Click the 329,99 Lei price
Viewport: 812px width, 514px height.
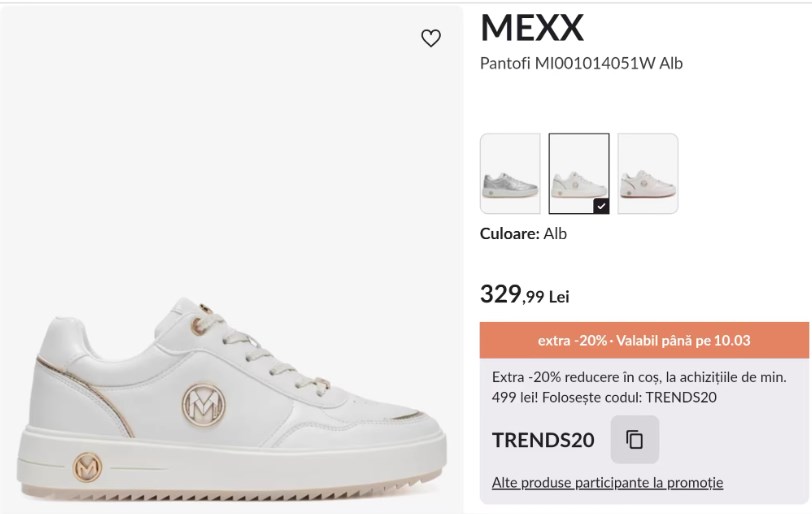point(524,295)
